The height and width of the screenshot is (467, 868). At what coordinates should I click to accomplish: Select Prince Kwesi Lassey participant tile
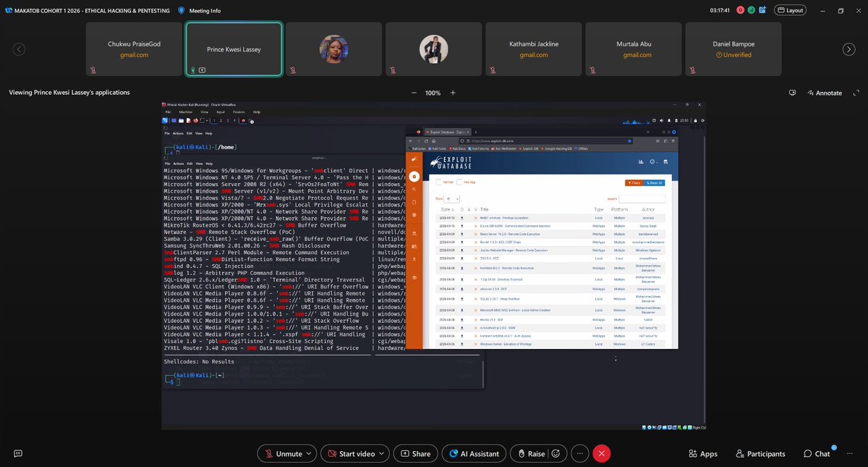pyautogui.click(x=234, y=49)
